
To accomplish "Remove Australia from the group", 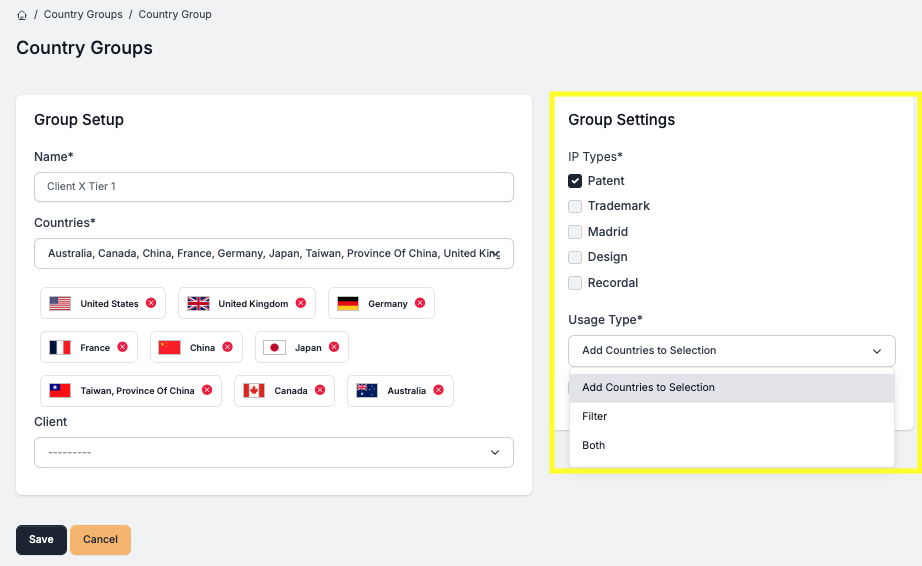I will (x=438, y=390).
